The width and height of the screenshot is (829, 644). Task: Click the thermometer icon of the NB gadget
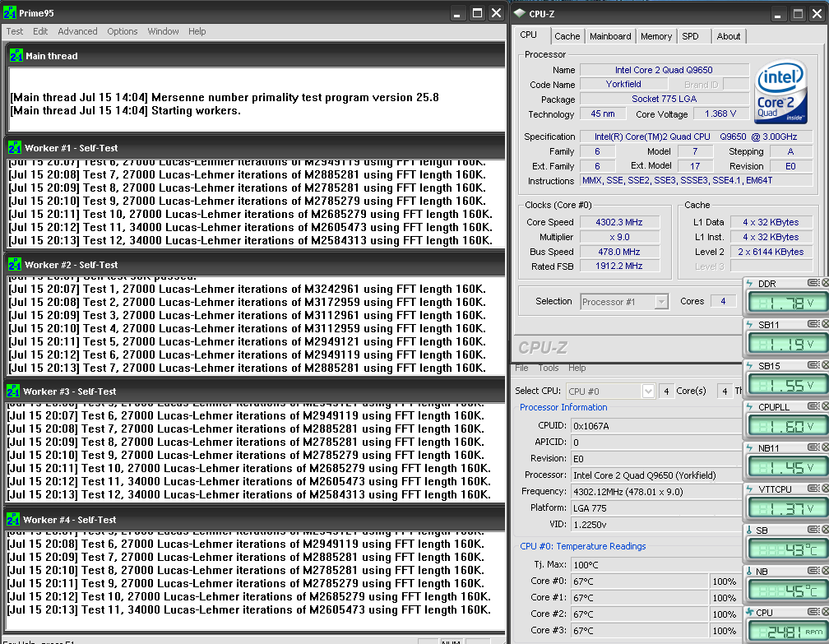(x=750, y=571)
